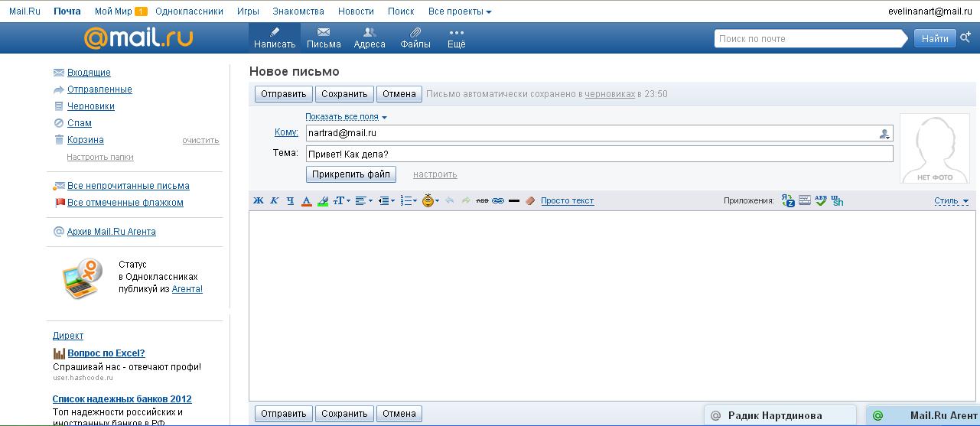Image resolution: width=980 pixels, height=426 pixels.
Task: Expand 'Показать все поля'
Action: (x=346, y=116)
